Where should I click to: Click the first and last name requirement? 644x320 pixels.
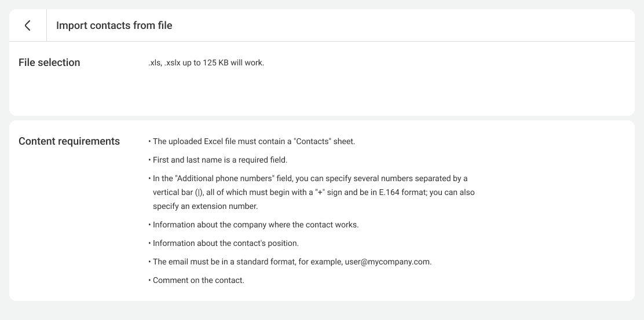[220, 160]
